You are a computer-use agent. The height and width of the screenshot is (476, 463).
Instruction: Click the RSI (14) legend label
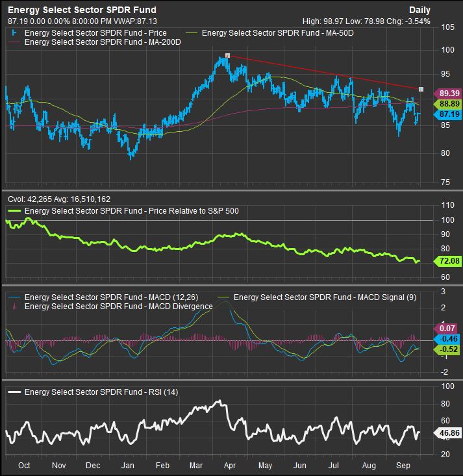[x=101, y=392]
